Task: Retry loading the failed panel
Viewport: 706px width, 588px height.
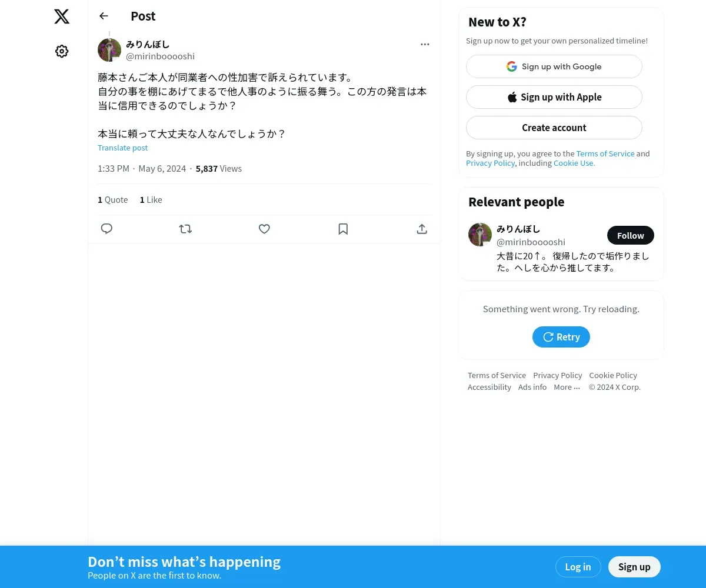Action: (561, 337)
